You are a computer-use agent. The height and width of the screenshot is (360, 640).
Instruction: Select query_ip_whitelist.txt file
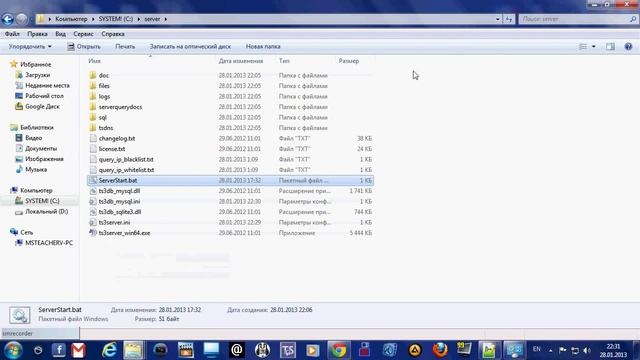(126, 170)
